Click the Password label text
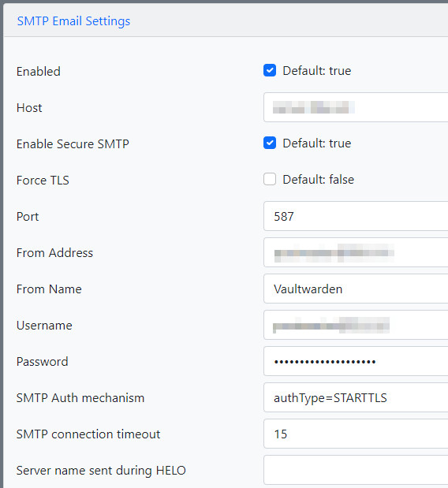 point(42,361)
